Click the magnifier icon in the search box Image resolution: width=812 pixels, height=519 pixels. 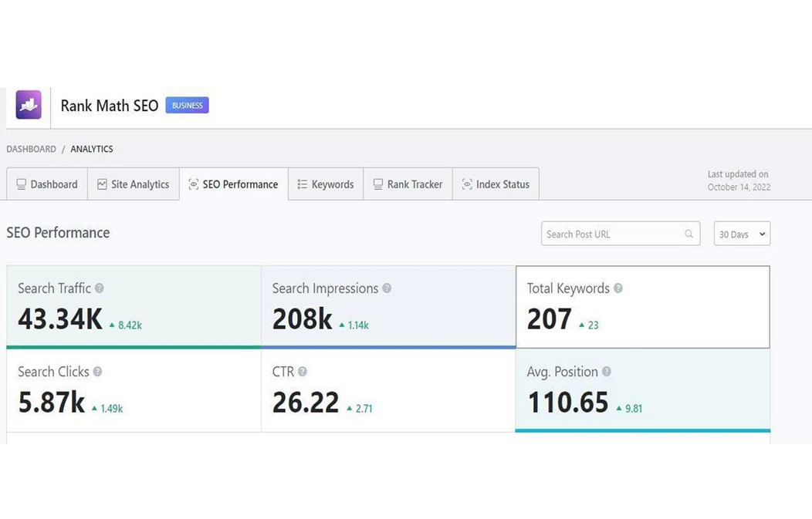[689, 234]
